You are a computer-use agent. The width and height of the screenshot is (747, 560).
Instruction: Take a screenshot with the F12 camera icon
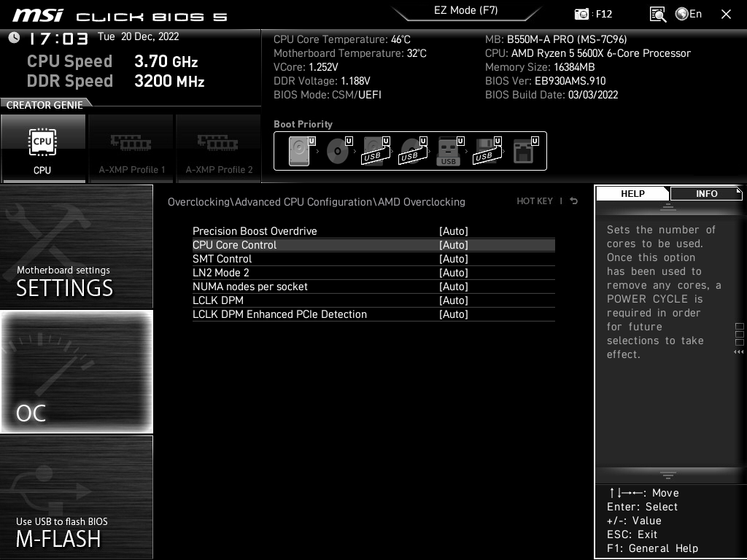[x=581, y=15]
